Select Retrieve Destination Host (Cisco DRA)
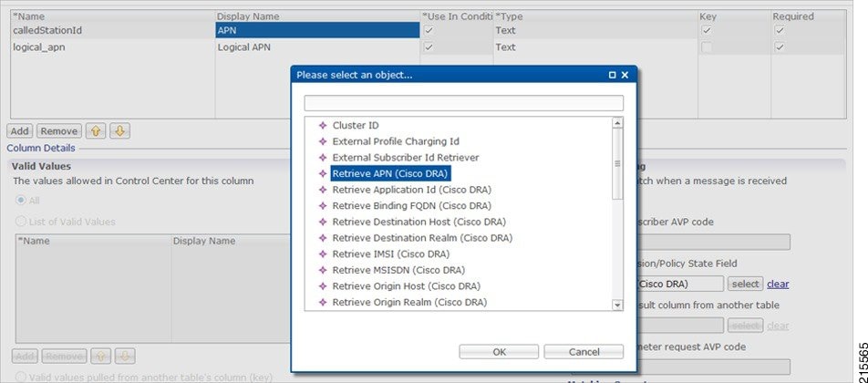This screenshot has height=383, width=868. (419, 222)
